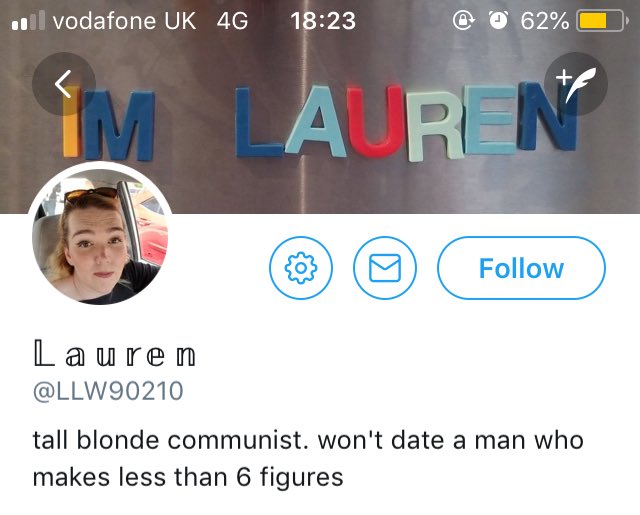Image resolution: width=640 pixels, height=515 pixels.
Task: Send a direct message via envelope icon
Action: pyautogui.click(x=384, y=268)
